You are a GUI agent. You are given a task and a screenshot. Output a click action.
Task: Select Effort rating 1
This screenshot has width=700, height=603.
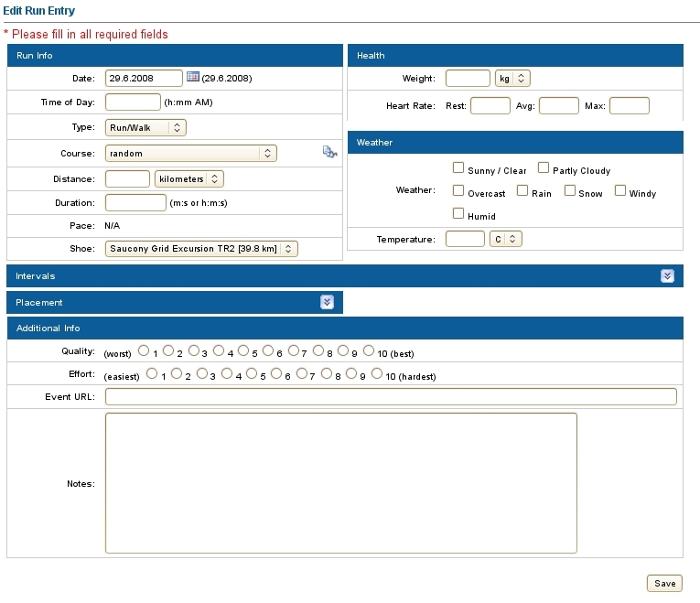point(152,373)
